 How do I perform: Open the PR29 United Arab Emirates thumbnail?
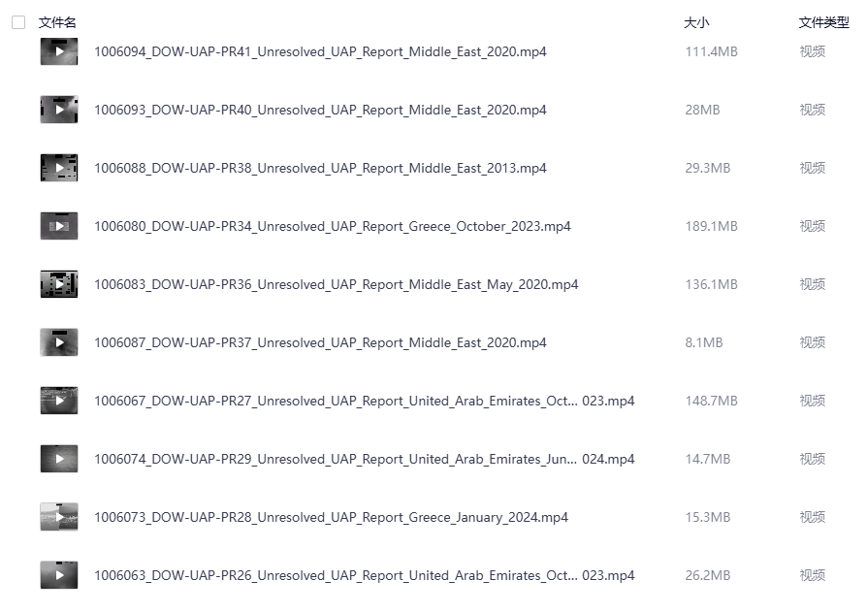[x=59, y=459]
